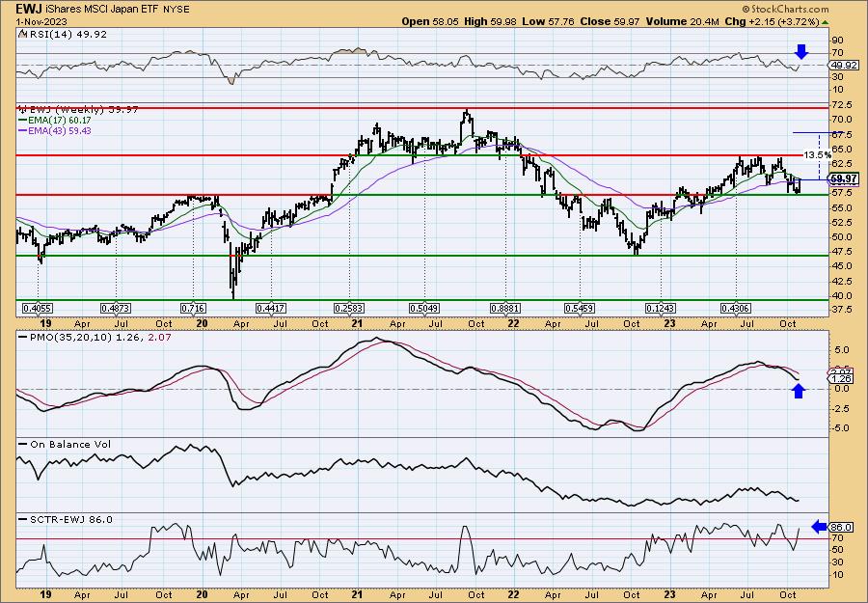Click the 86.0 SCTR axis value tag
The width and height of the screenshot is (868, 603).
pyautogui.click(x=841, y=527)
